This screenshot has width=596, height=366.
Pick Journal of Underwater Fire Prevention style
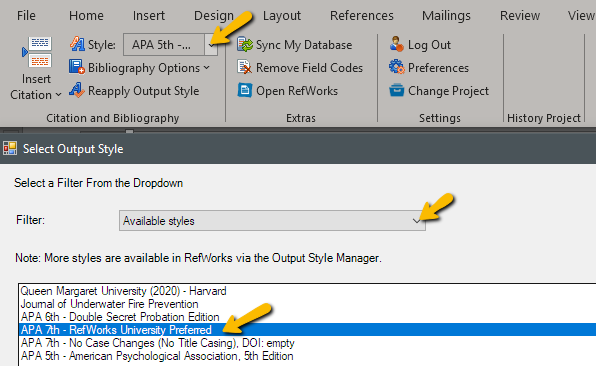click(x=109, y=304)
